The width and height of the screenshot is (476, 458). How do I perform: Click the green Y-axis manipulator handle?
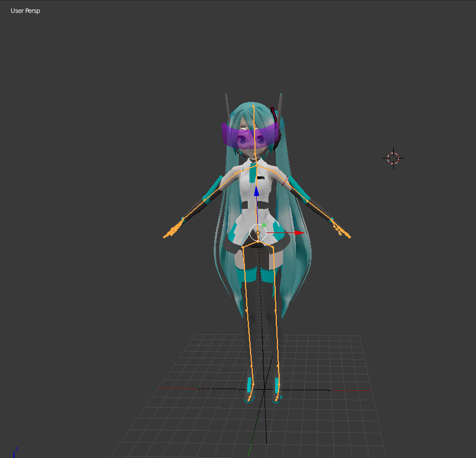click(x=264, y=225)
